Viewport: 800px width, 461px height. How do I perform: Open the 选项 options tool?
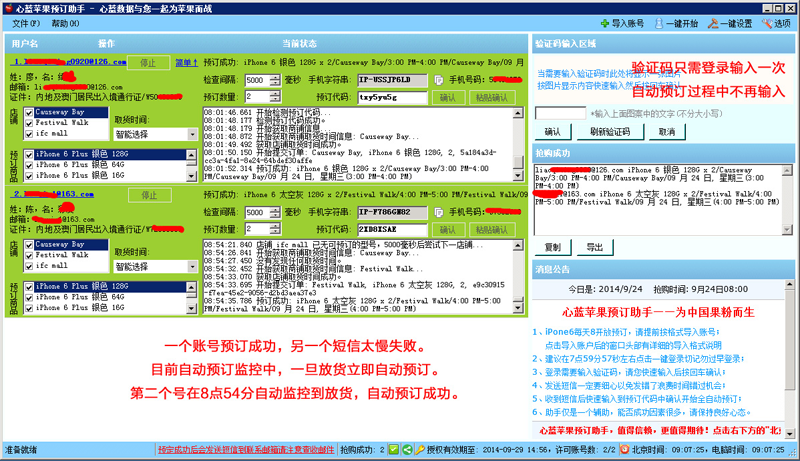pos(768,23)
